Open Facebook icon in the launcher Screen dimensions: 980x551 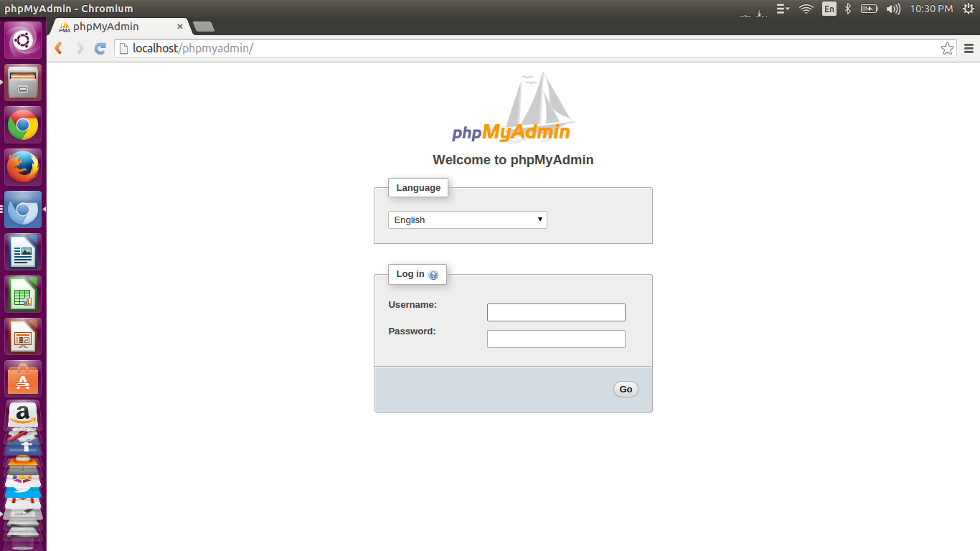click(23, 447)
